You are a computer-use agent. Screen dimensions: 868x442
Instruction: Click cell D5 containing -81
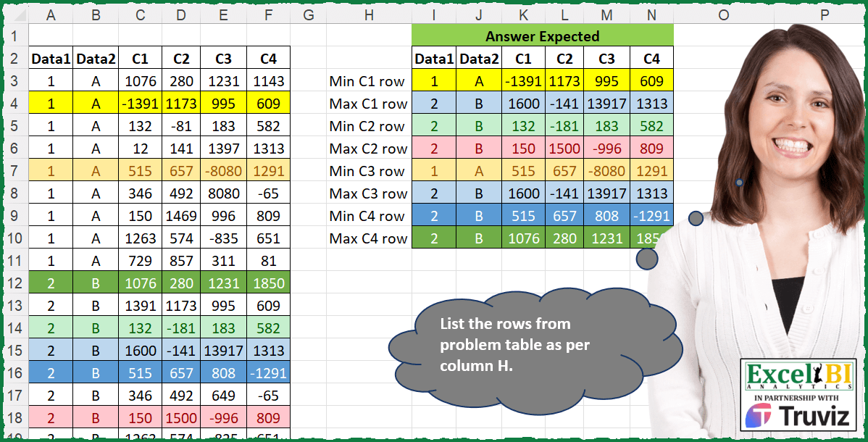(181, 126)
